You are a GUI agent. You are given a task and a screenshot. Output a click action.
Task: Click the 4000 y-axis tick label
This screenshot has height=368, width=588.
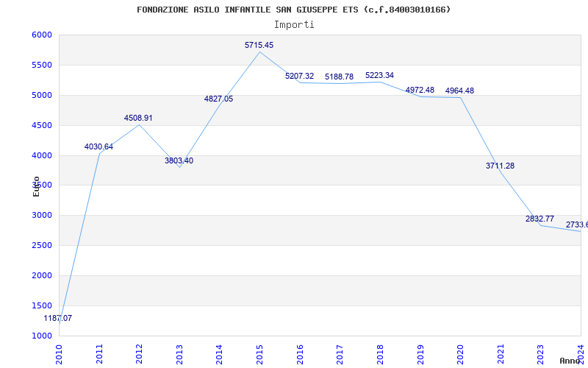[x=42, y=155]
